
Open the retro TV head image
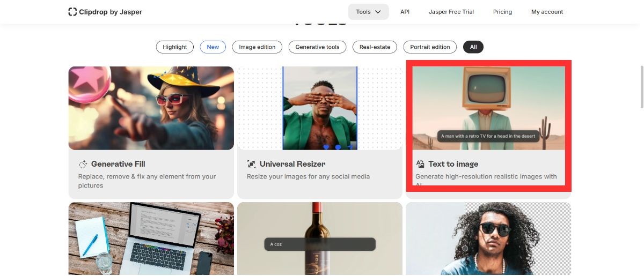tap(488, 108)
